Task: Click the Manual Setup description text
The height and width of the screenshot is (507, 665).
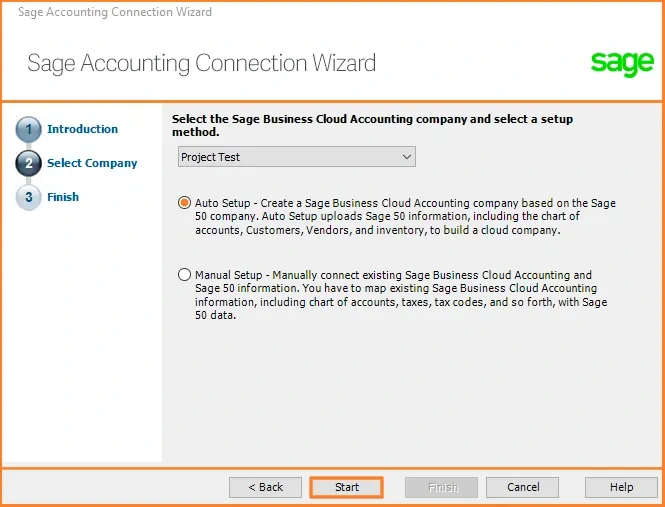Action: pyautogui.click(x=401, y=295)
